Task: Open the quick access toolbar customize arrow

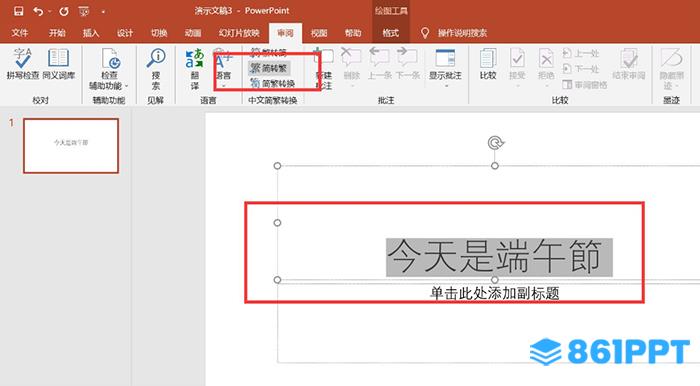Action: (103, 12)
